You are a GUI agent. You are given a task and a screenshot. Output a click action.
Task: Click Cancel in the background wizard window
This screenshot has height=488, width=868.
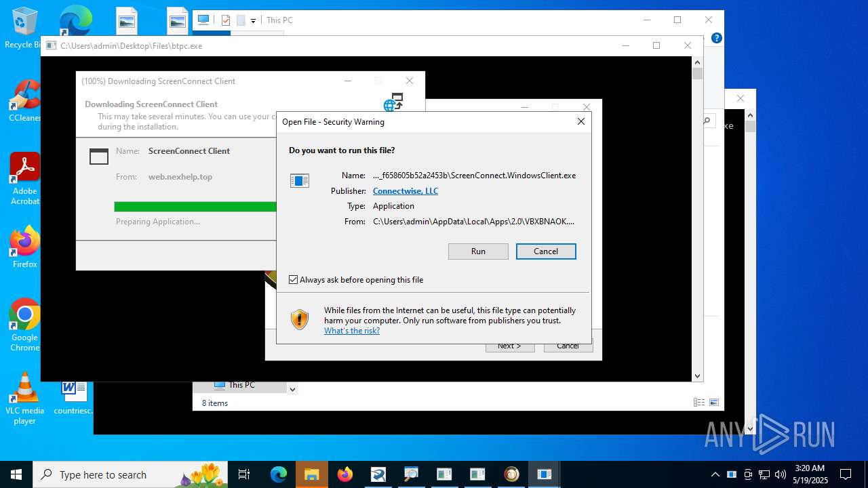pos(568,346)
